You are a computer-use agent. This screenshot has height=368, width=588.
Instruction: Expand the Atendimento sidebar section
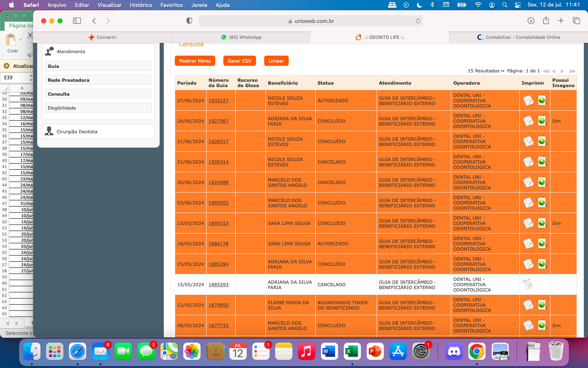(x=71, y=52)
